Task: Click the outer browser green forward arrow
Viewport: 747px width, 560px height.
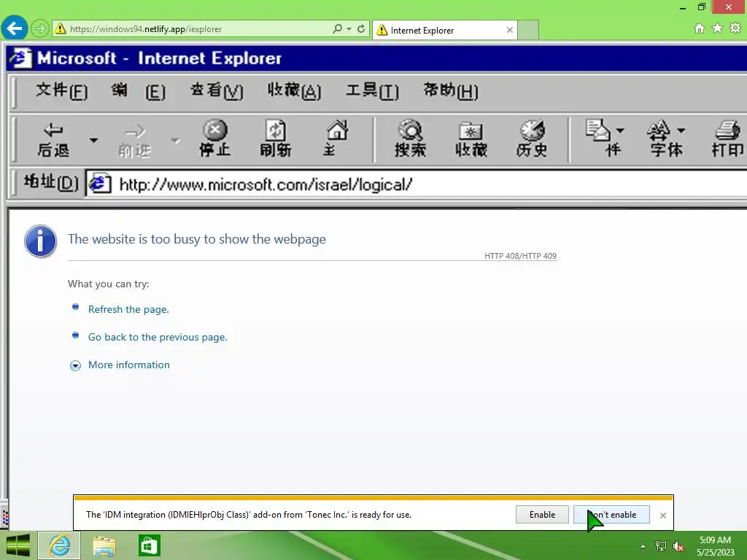Action: (40, 28)
